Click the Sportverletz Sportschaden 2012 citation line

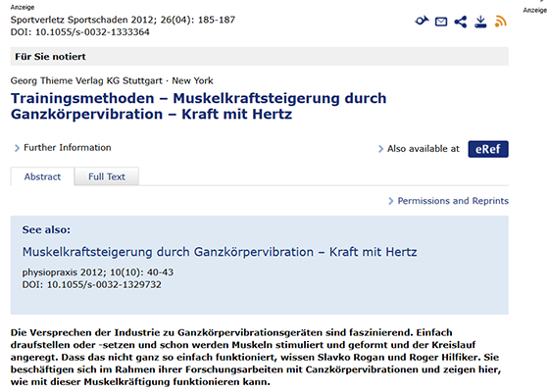[123, 20]
